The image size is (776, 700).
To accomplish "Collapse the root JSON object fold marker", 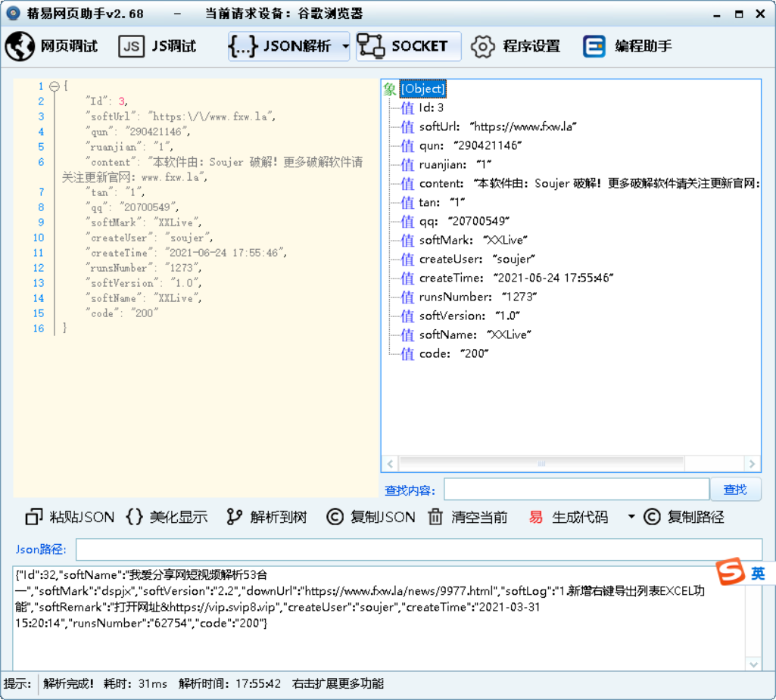I will [54, 86].
